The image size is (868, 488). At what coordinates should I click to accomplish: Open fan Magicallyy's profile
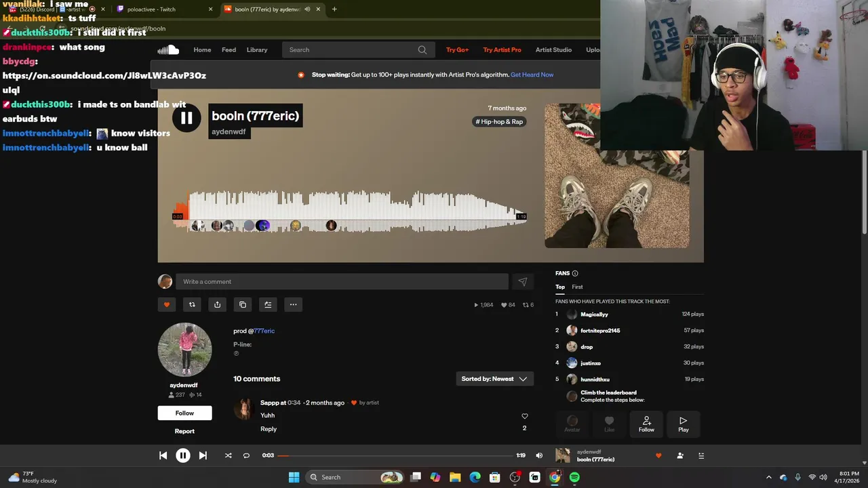pyautogui.click(x=594, y=314)
